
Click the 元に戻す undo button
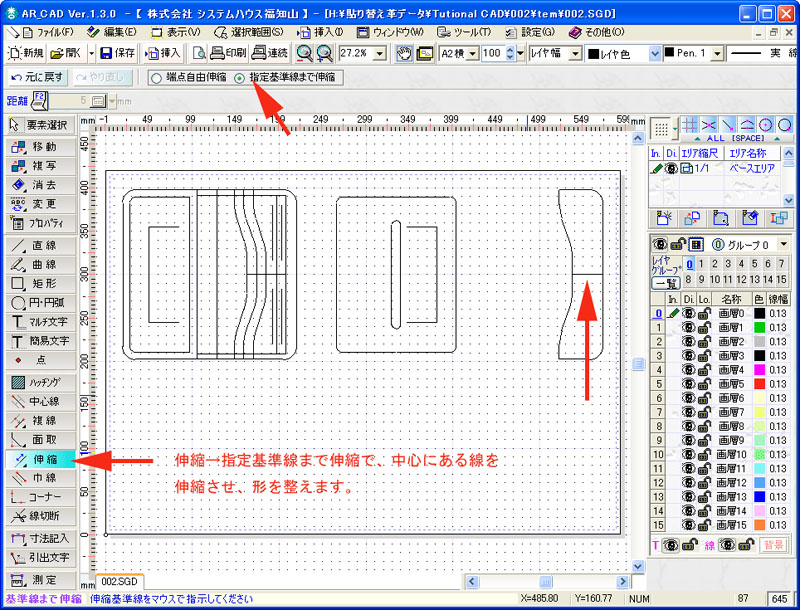[x=36, y=77]
